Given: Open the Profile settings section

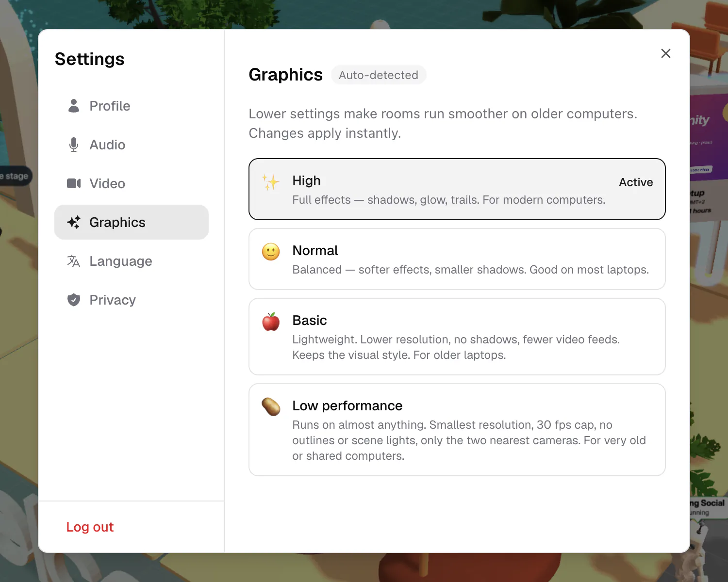Looking at the screenshot, I should click(x=132, y=106).
